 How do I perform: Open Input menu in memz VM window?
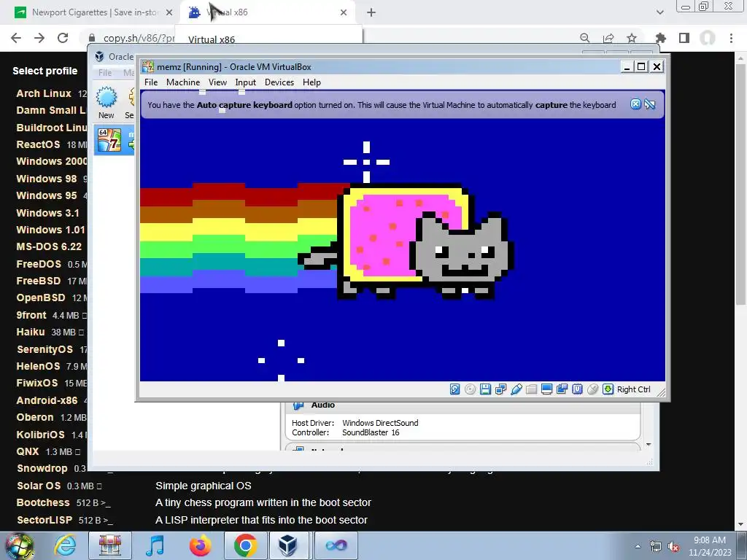[x=245, y=82]
